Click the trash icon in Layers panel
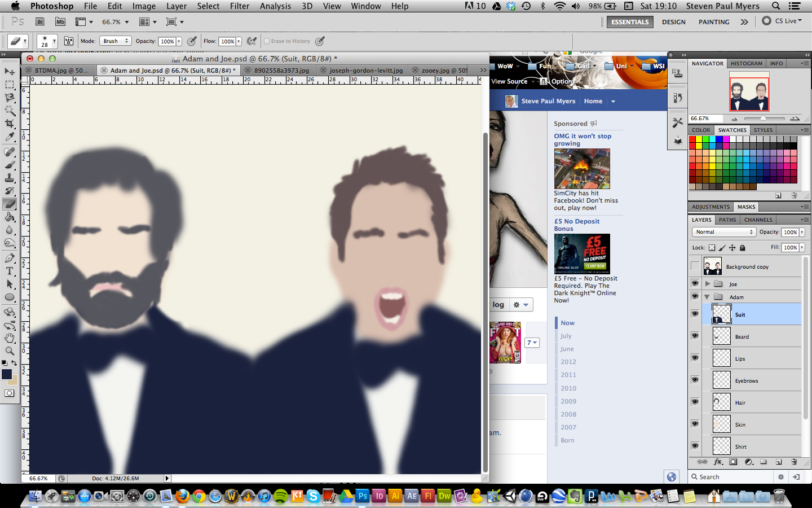 pyautogui.click(x=794, y=462)
